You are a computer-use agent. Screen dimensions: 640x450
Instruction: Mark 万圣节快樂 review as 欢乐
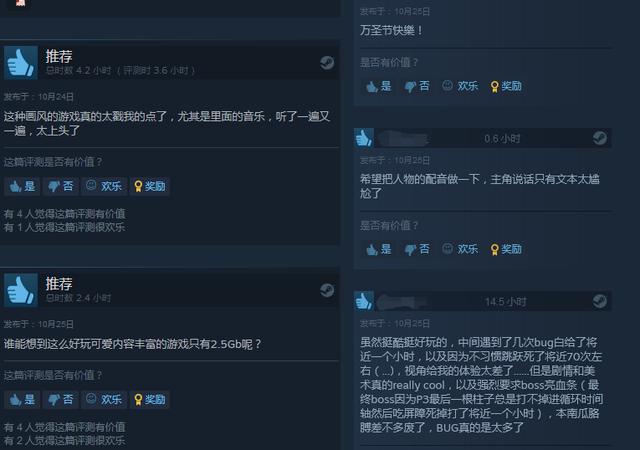(460, 86)
